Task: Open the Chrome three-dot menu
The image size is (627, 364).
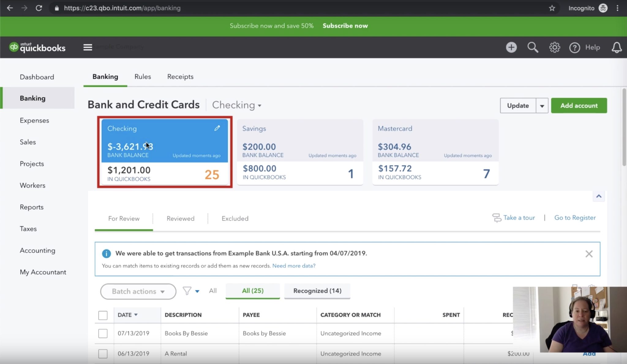Action: coord(617,8)
